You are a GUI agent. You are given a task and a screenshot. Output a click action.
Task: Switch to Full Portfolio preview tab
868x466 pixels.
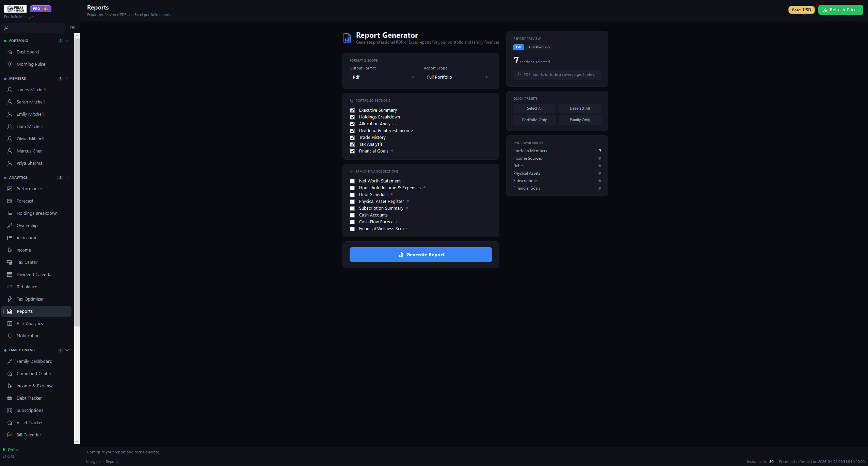(539, 47)
